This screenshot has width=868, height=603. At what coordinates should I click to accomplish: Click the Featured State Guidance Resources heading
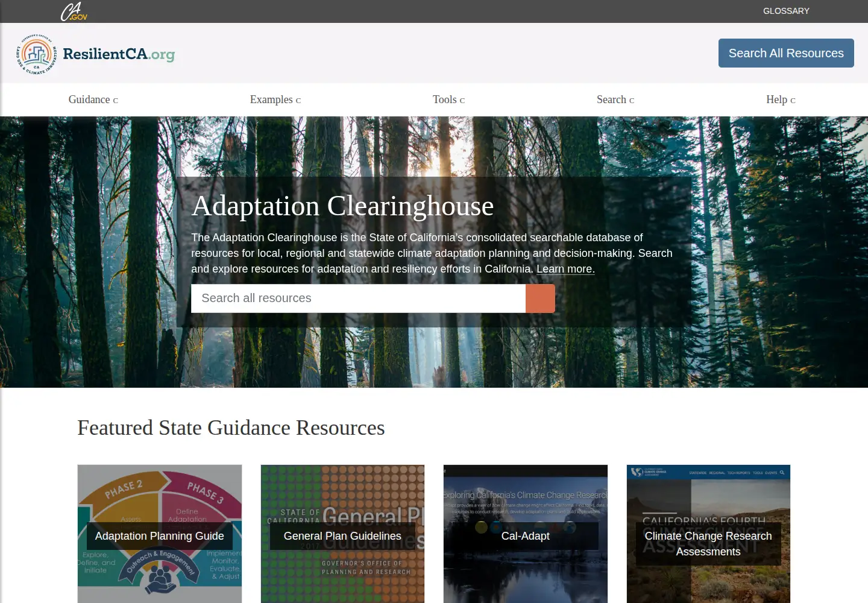click(x=231, y=428)
